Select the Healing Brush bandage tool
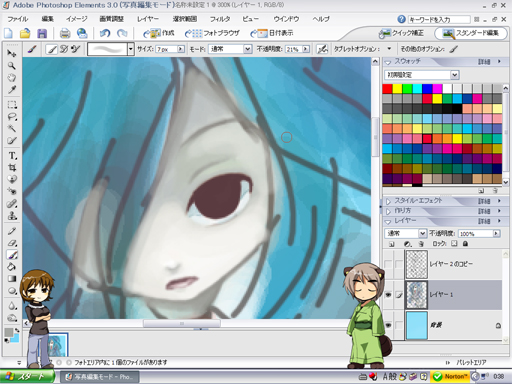512x384 pixels. coord(12,203)
